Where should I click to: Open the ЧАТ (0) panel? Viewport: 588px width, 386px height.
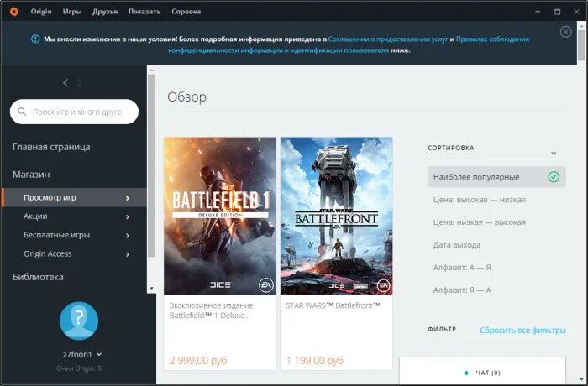pyautogui.click(x=482, y=371)
